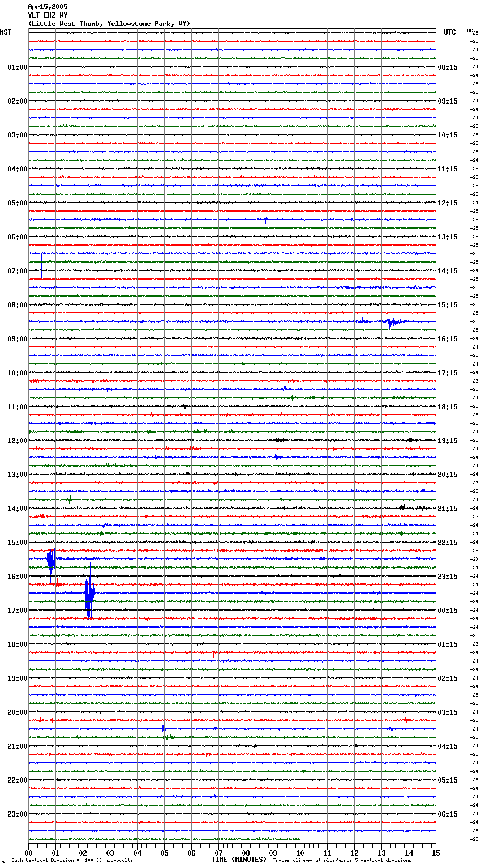481x868 pixels.
Task: Select the 09:00 MST time label
Action: 18,339
